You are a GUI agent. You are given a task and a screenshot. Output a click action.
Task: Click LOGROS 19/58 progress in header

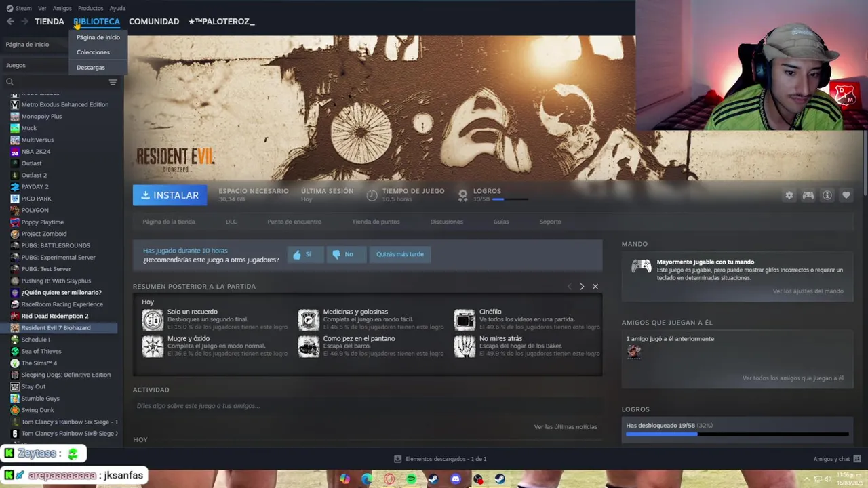[x=494, y=195]
